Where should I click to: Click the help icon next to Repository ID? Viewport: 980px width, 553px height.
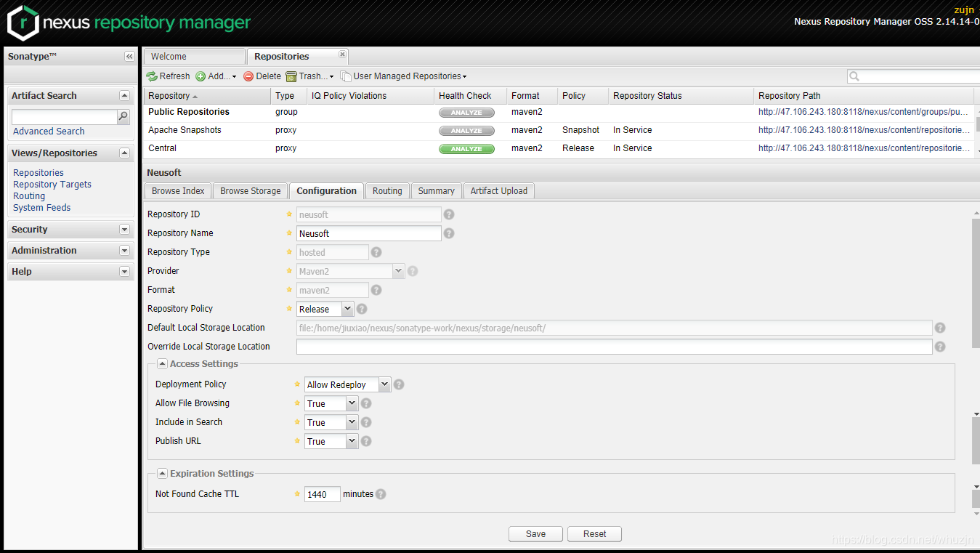pyautogui.click(x=449, y=214)
